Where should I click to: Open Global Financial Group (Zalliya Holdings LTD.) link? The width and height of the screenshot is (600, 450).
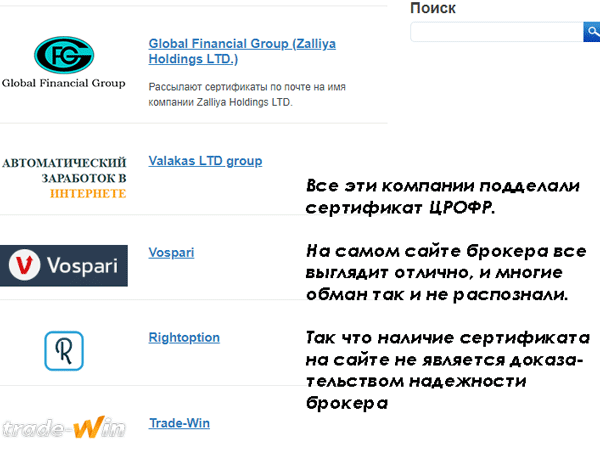(242, 51)
